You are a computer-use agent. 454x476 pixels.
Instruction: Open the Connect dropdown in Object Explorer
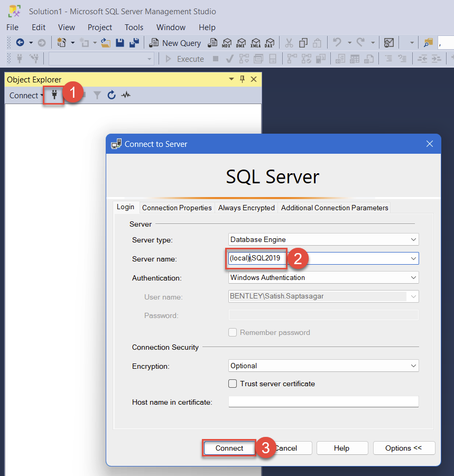[26, 95]
